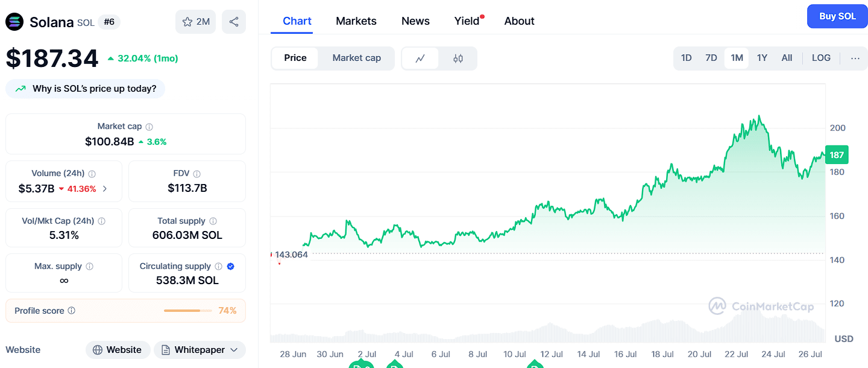Open the Markets tab
This screenshot has width=868, height=368.
click(356, 21)
